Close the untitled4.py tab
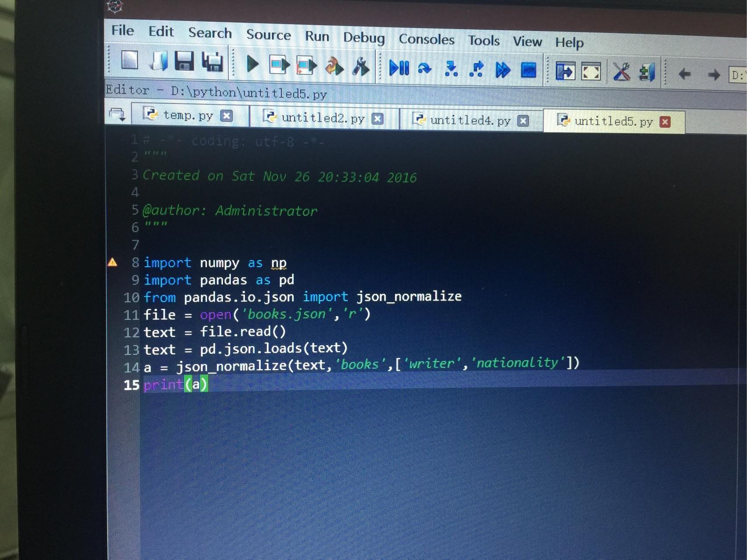This screenshot has width=747, height=560. [523, 121]
